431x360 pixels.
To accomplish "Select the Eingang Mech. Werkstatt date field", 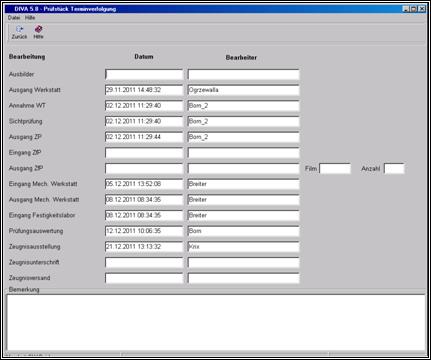I will pos(144,184).
